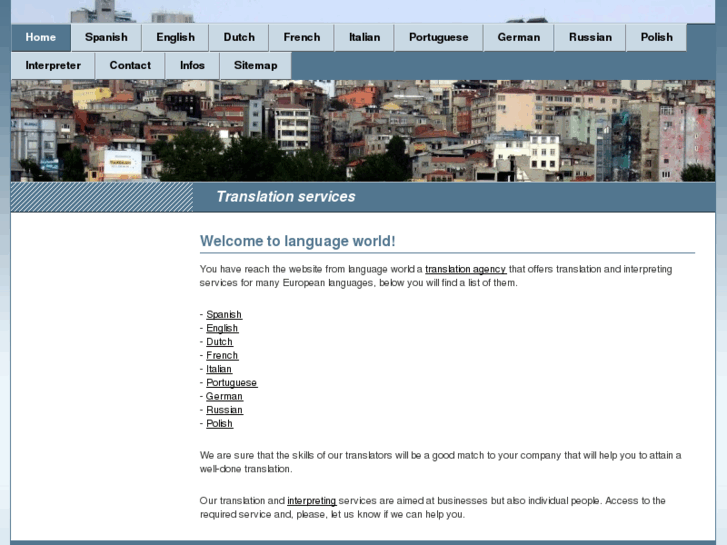The image size is (727, 545).
Task: Follow the translation agency link
Action: tap(466, 269)
